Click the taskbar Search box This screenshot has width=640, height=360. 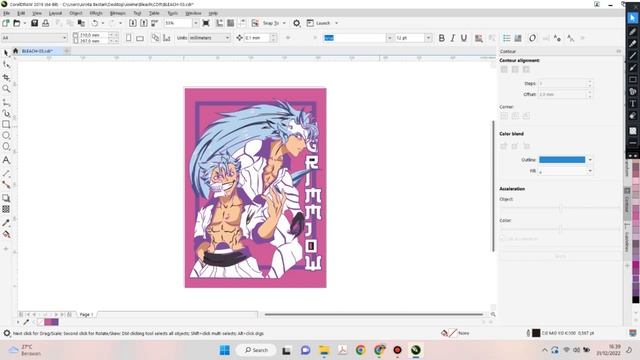256,350
